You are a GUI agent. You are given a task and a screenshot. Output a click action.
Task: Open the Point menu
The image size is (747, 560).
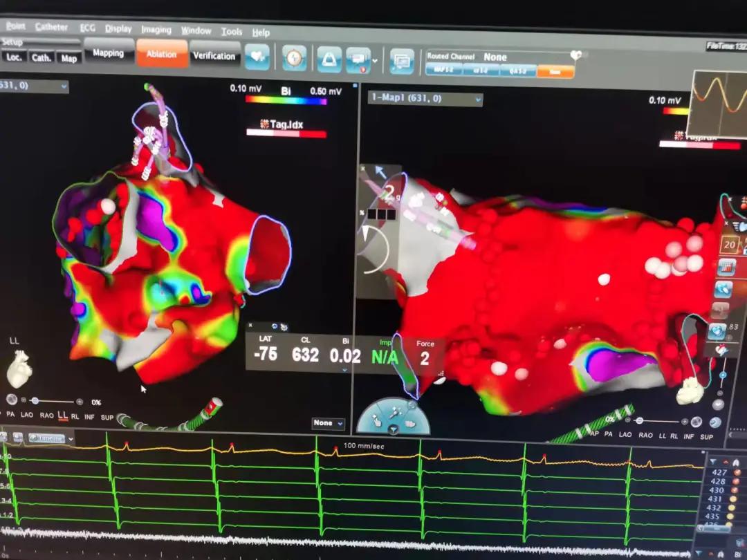coord(15,26)
